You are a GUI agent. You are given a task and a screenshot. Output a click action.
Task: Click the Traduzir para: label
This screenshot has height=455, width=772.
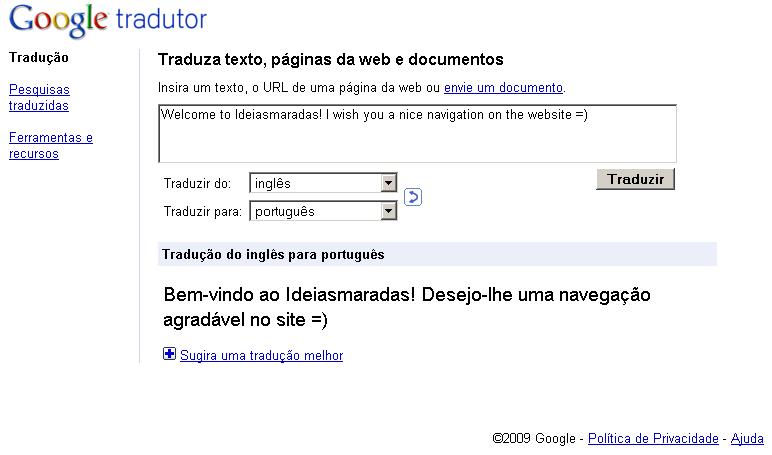[203, 212]
